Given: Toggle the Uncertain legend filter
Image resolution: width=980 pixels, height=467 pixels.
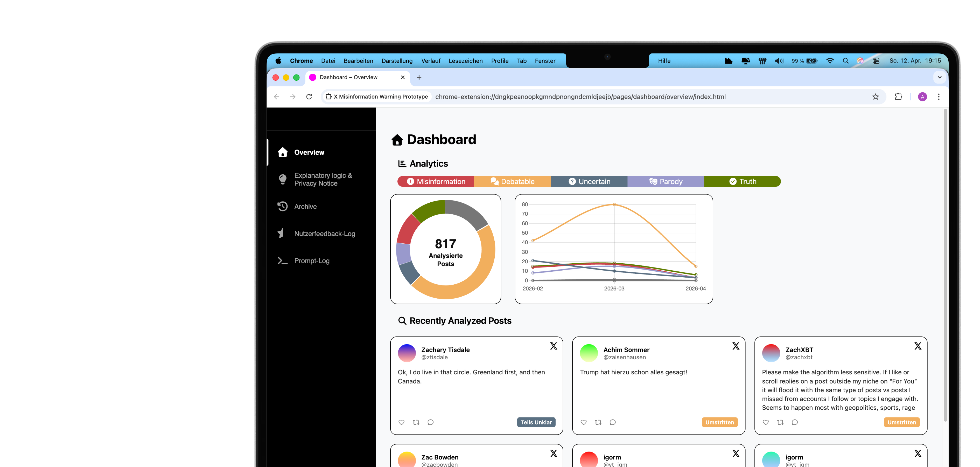Looking at the screenshot, I should coord(589,182).
